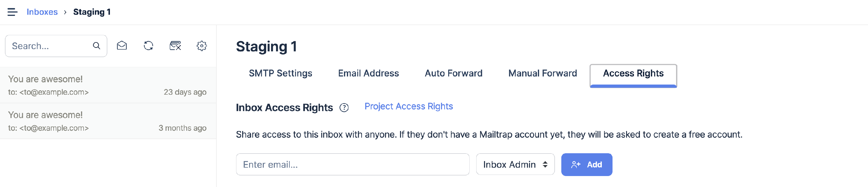Expand the Inbox Admin role dropdown
This screenshot has width=868, height=187.
tap(515, 164)
